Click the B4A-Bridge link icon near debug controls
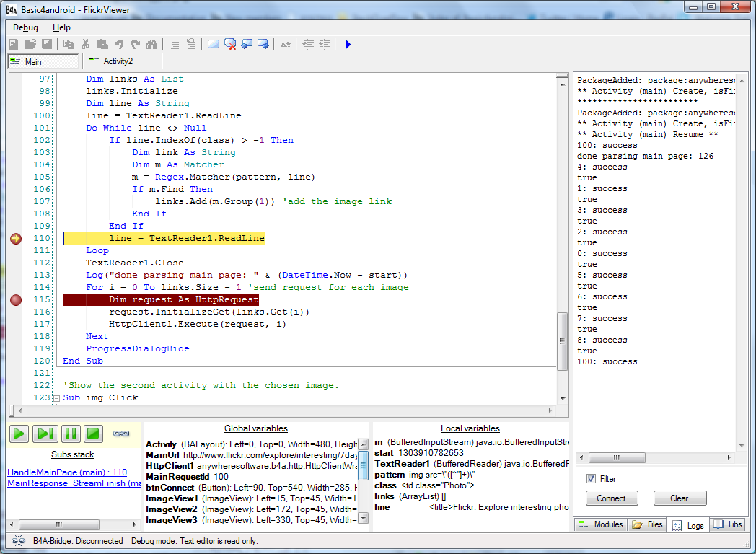 121,434
